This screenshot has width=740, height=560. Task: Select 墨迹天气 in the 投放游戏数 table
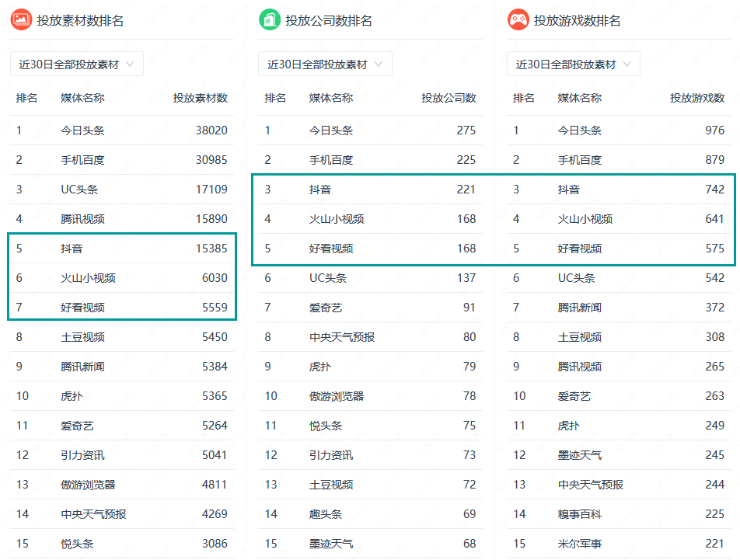click(x=580, y=455)
